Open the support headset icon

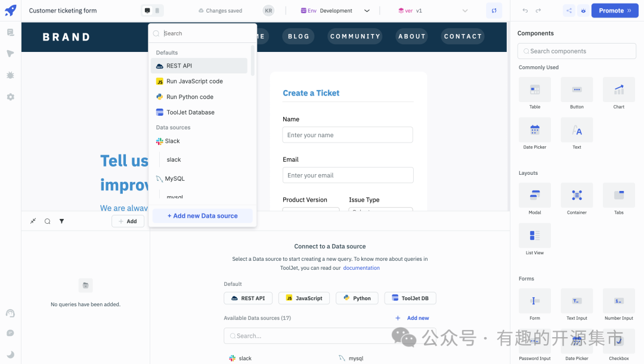[x=11, y=313]
